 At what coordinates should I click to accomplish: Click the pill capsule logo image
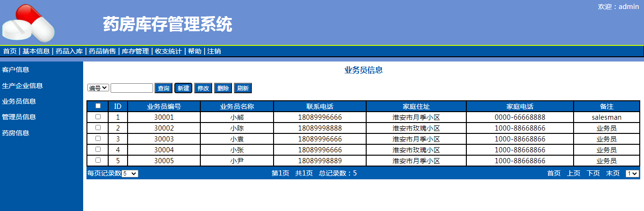point(29,23)
